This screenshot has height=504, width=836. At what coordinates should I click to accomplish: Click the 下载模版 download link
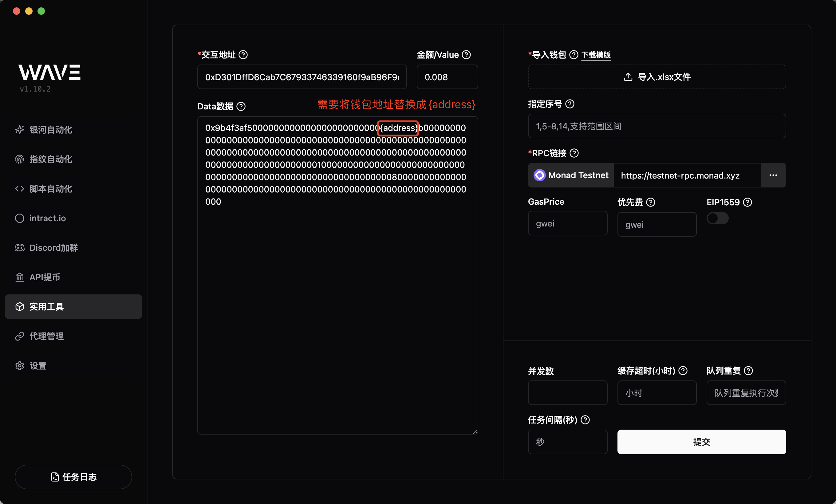[x=596, y=55]
